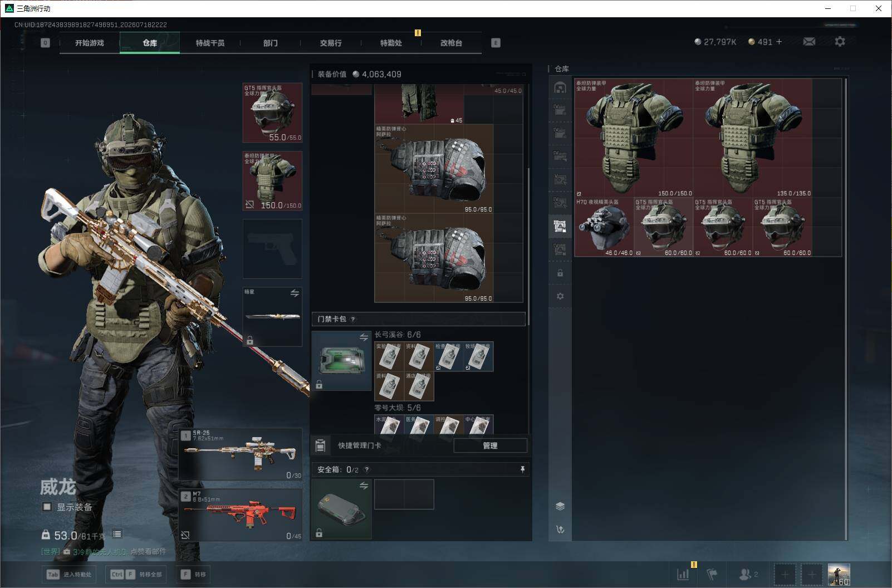Viewport: 892px width, 588px height.
Task: Click the lock icon on the key card case
Action: tap(319, 384)
